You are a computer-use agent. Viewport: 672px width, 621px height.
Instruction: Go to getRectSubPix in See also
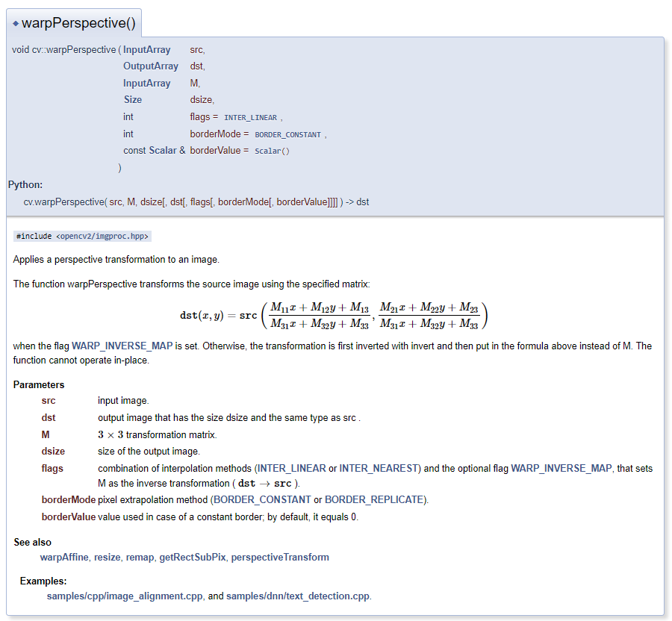[x=193, y=557]
